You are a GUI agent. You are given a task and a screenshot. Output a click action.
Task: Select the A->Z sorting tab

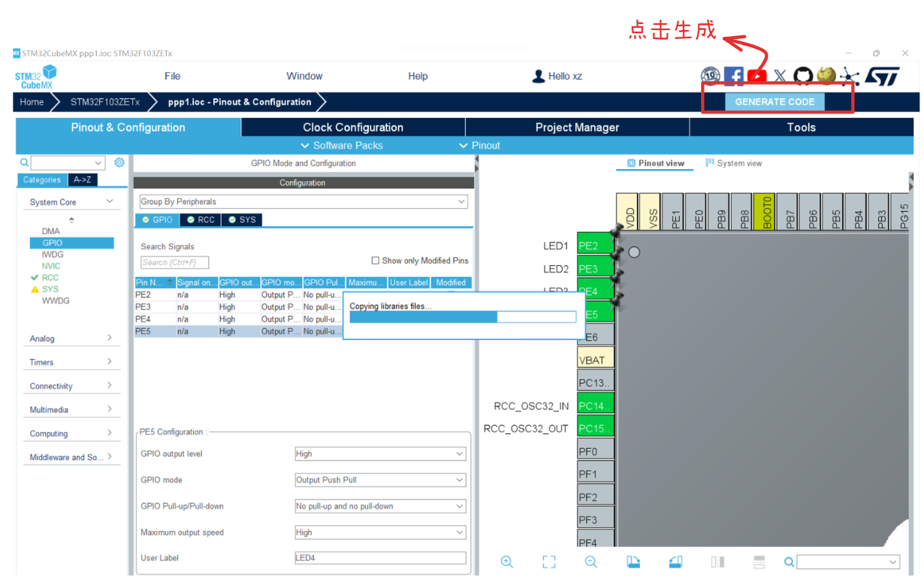(83, 179)
